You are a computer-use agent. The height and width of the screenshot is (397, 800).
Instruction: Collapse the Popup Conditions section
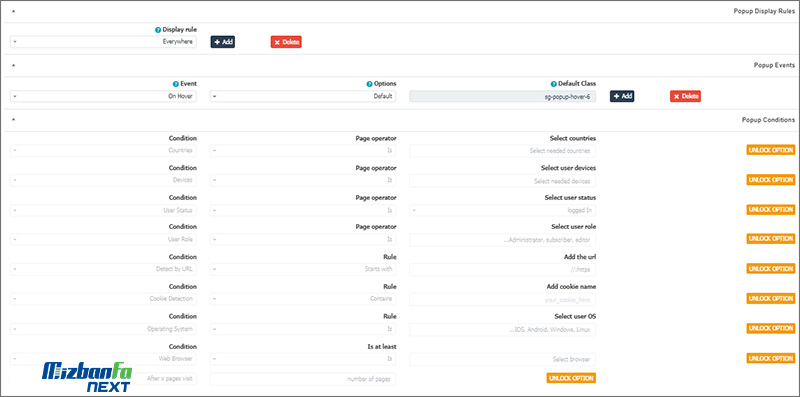(13, 120)
